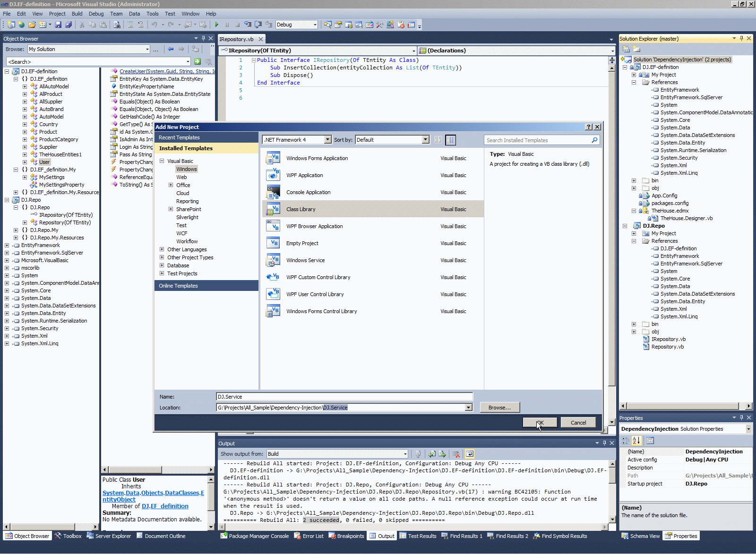
Task: Select the Windows Service template icon
Action: click(x=273, y=260)
